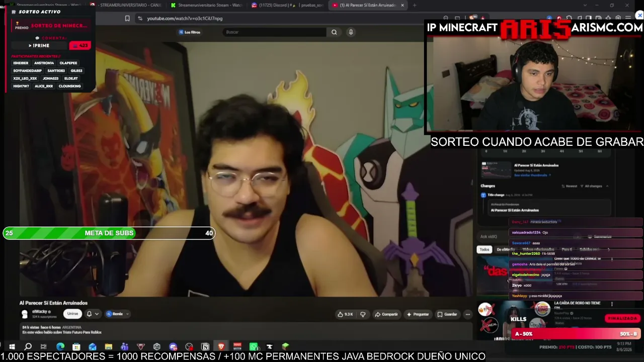This screenshot has width=644, height=362.
Task: Click the META DE SUBS progress bar
Action: tap(109, 233)
